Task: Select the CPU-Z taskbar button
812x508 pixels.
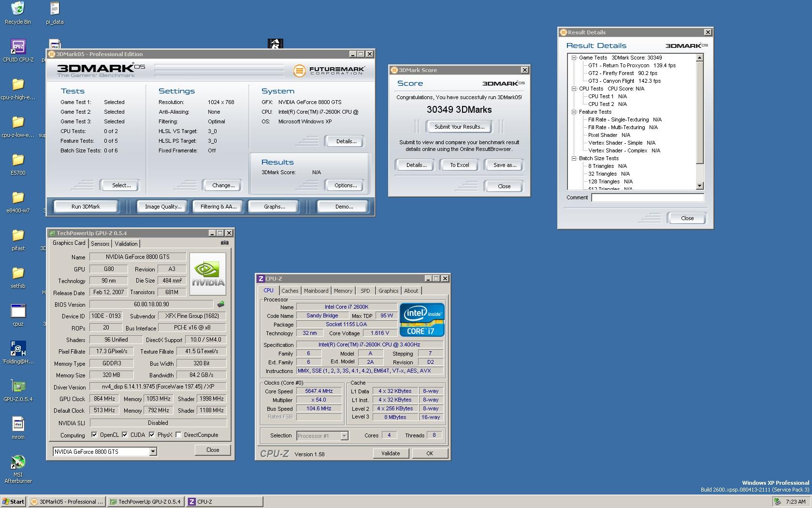Action: pos(224,502)
